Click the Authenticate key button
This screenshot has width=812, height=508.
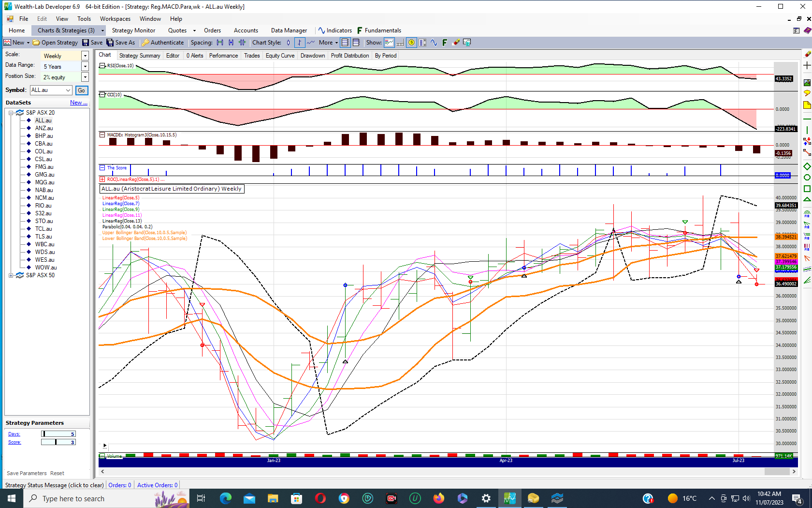coord(163,43)
